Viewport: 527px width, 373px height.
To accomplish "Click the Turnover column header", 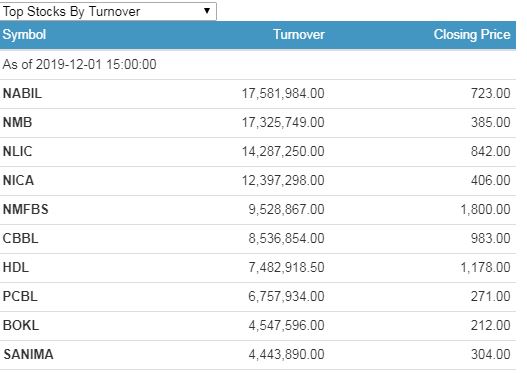I will (299, 35).
